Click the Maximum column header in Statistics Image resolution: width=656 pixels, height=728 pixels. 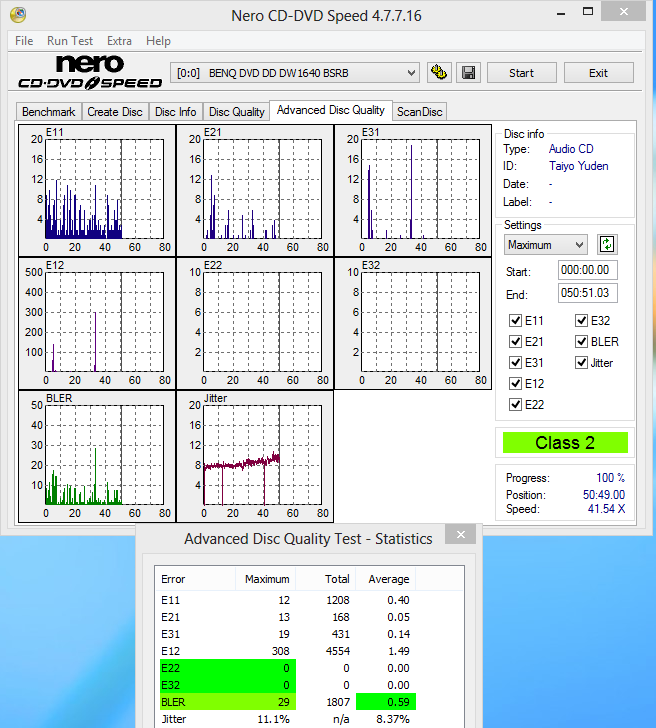pyautogui.click(x=266, y=579)
